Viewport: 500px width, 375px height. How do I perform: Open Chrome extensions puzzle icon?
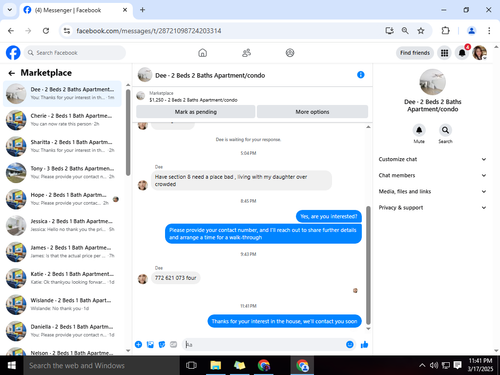click(445, 31)
